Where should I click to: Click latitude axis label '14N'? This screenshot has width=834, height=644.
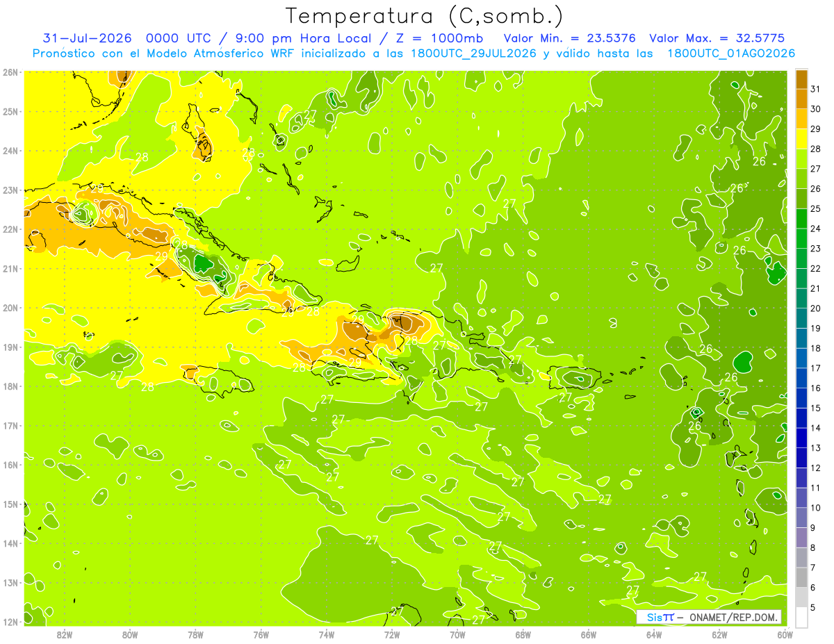10,543
